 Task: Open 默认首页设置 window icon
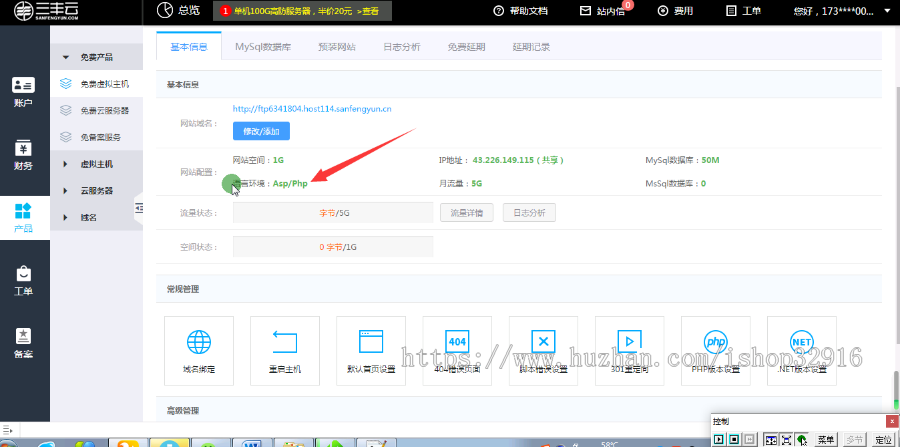[x=370, y=349]
